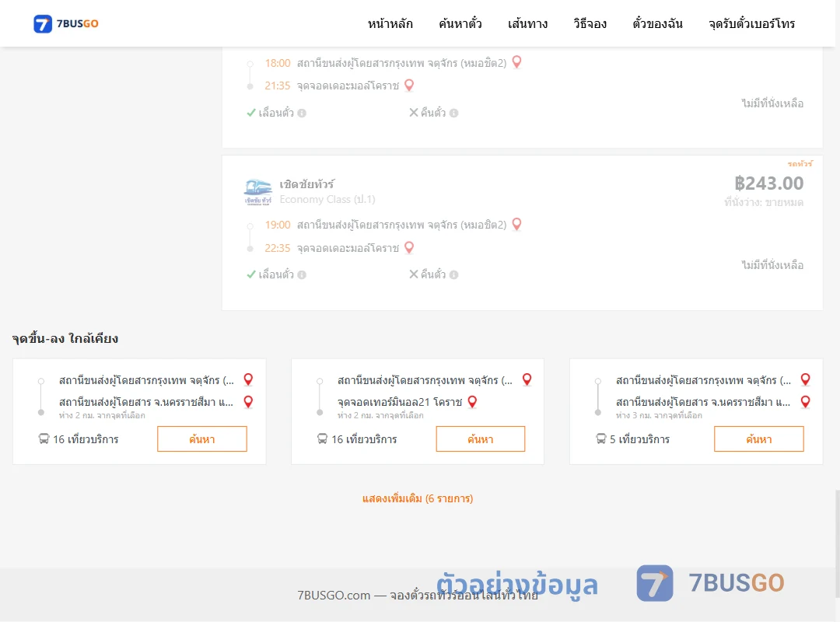Click 22:35 arrival time
840x622 pixels.
point(278,248)
